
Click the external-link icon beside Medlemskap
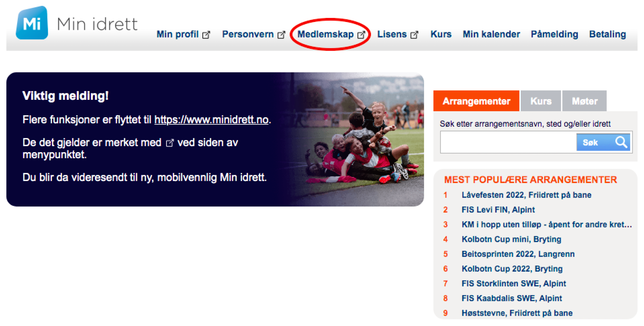coord(361,35)
